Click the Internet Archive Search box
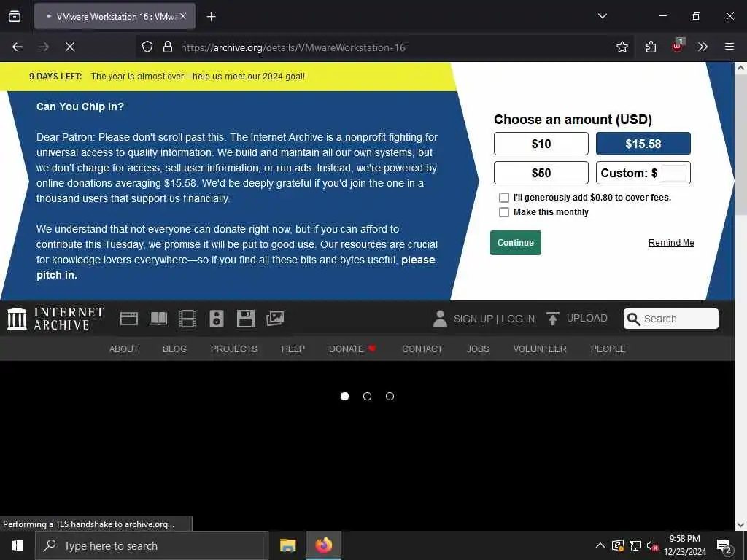This screenshot has height=560, width=747. (671, 319)
